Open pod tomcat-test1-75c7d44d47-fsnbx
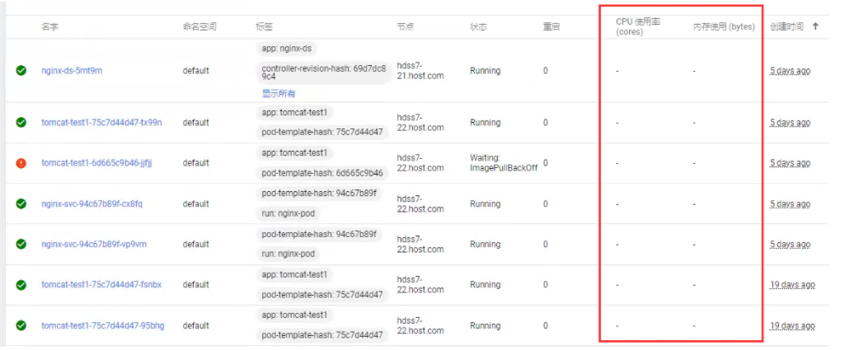This screenshot has width=868, height=350. [x=101, y=285]
